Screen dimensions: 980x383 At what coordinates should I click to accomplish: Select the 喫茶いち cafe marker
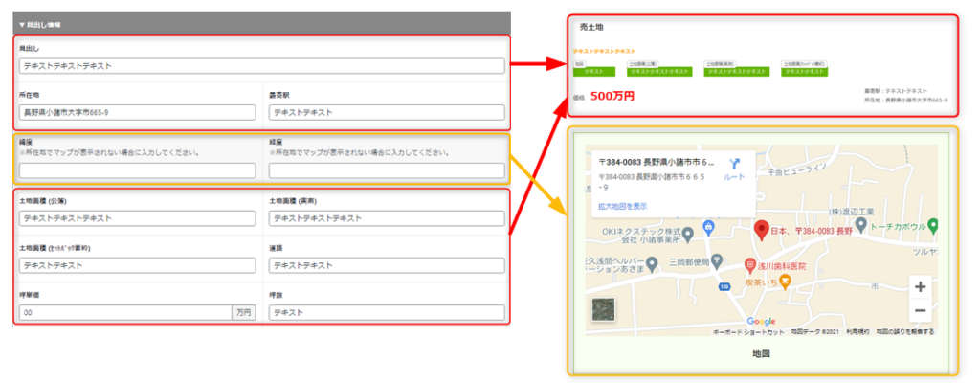click(785, 281)
